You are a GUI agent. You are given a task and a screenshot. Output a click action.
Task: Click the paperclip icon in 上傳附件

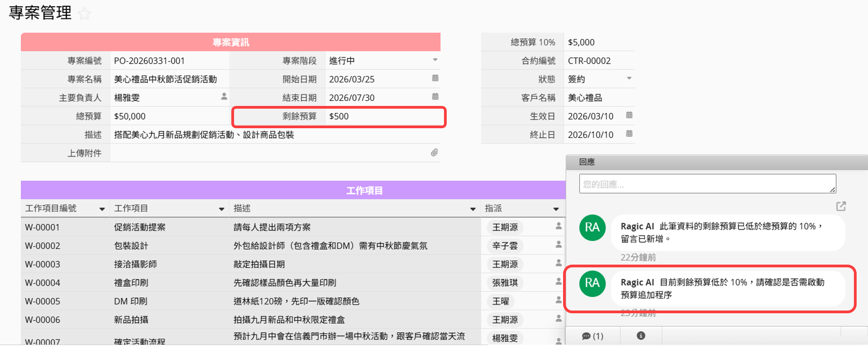pyautogui.click(x=434, y=153)
